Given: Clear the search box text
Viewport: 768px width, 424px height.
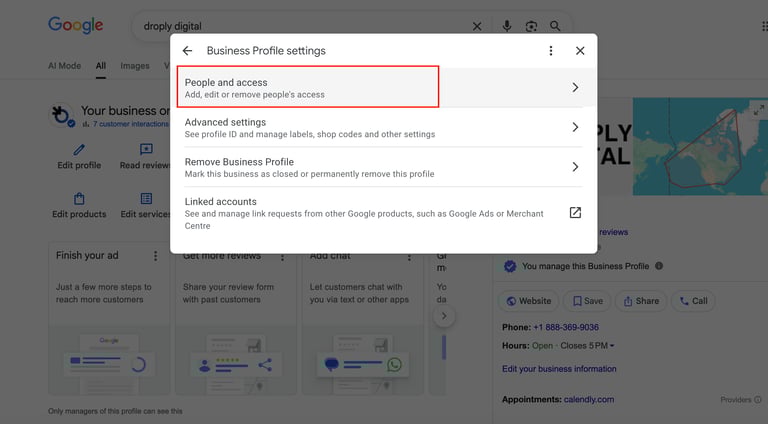Looking at the screenshot, I should coord(477,26).
